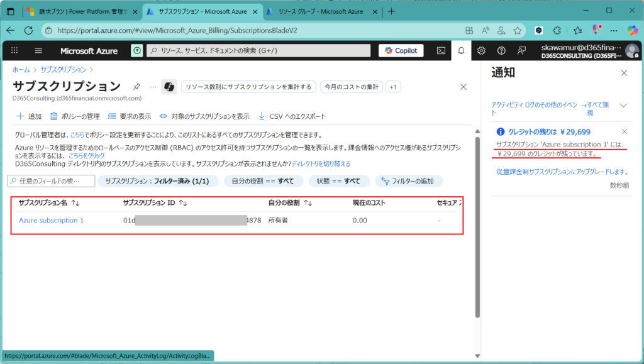Open the account avatar menu
This screenshot has height=364, width=644.
[631, 51]
